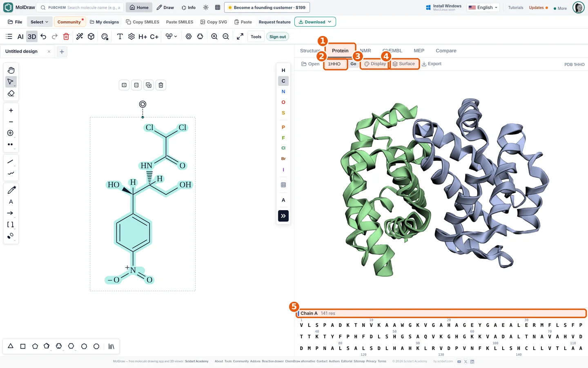The width and height of the screenshot is (588, 368).
Task: Open the File menu
Action: click(15, 22)
